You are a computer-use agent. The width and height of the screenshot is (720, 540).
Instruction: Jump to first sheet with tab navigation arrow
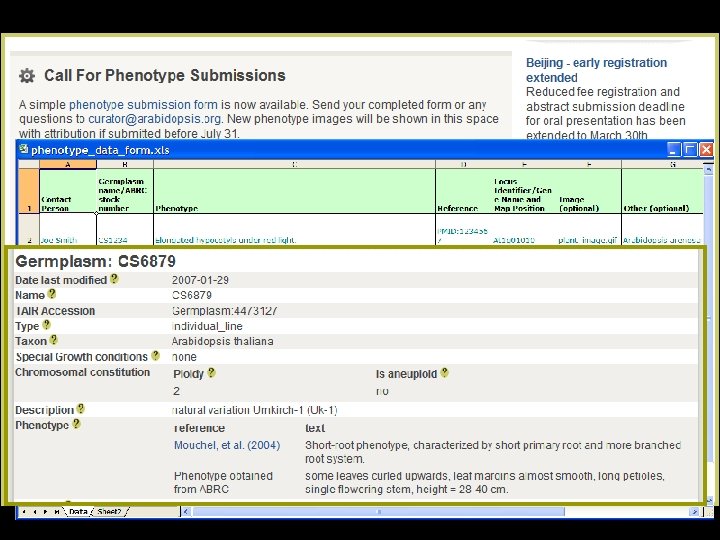pos(23,512)
